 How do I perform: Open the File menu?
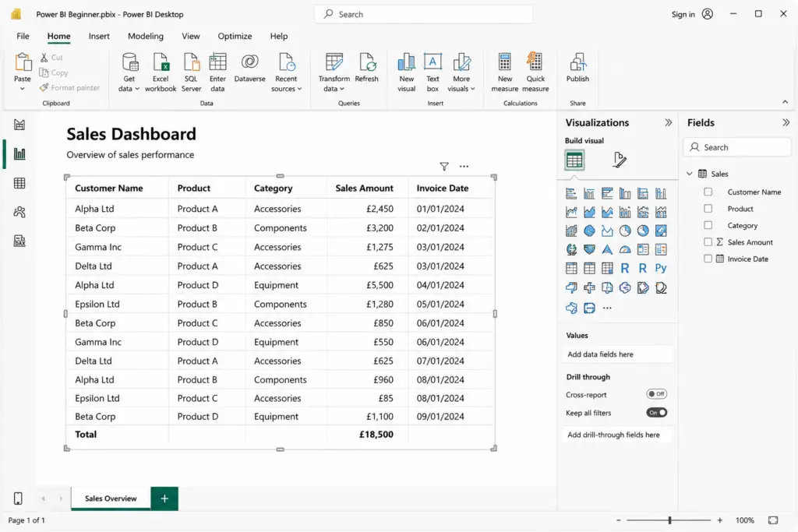tap(23, 36)
